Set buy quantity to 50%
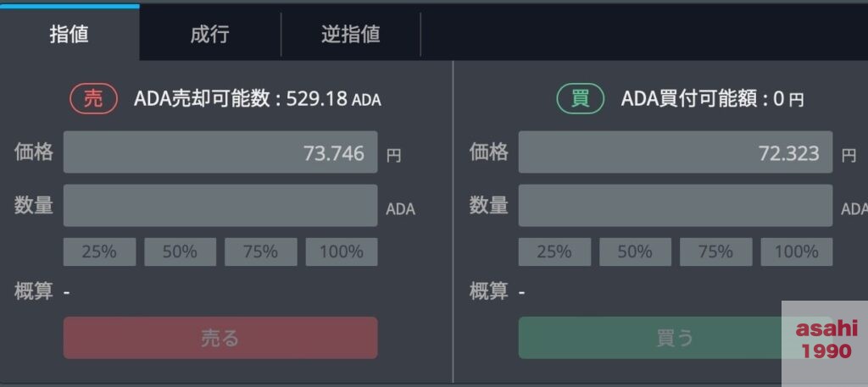The width and height of the screenshot is (868, 387). tap(636, 252)
